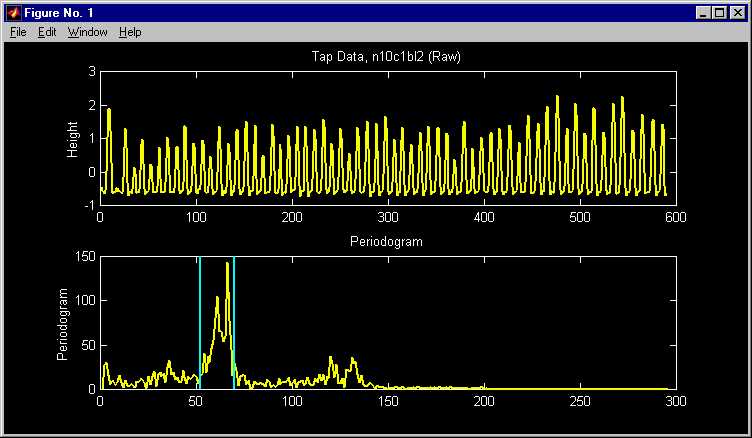Select the 'Tap Data, n10c1bl2 (Raw)' plot title
The width and height of the screenshot is (752, 438).
(387, 57)
